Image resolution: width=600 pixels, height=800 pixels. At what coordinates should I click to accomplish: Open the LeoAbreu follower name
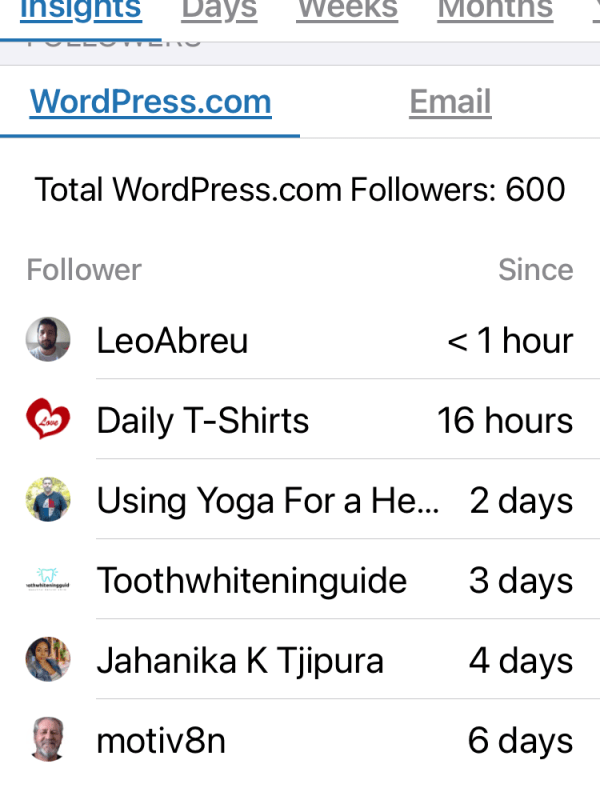(x=172, y=341)
